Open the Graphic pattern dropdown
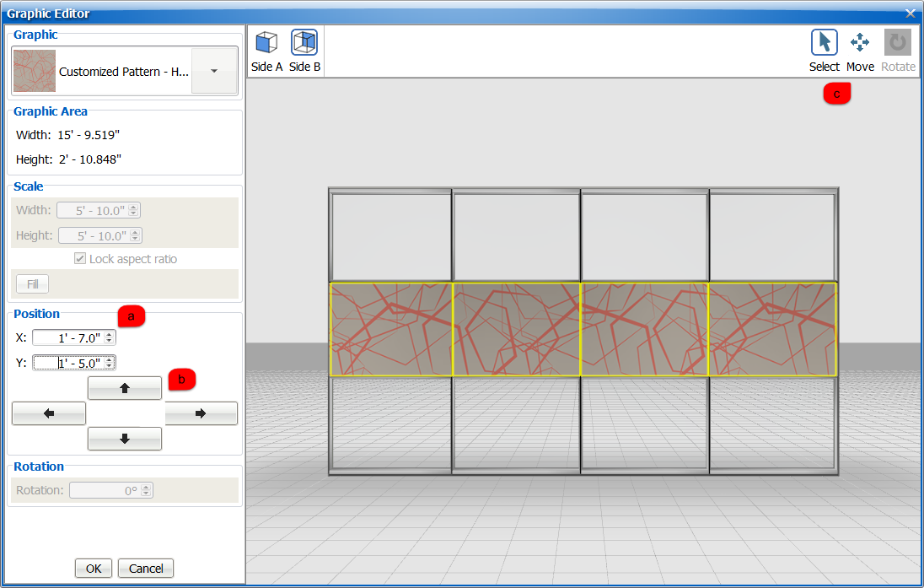This screenshot has width=924, height=588. tap(213, 71)
